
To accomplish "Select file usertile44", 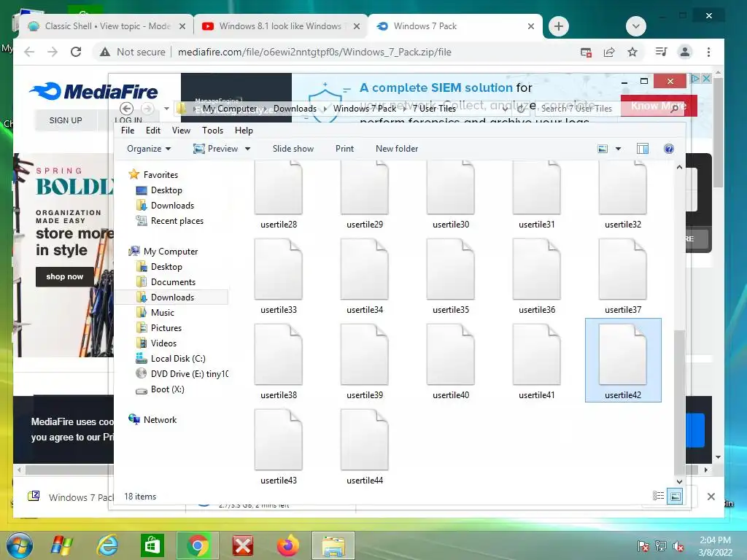I will [365, 447].
